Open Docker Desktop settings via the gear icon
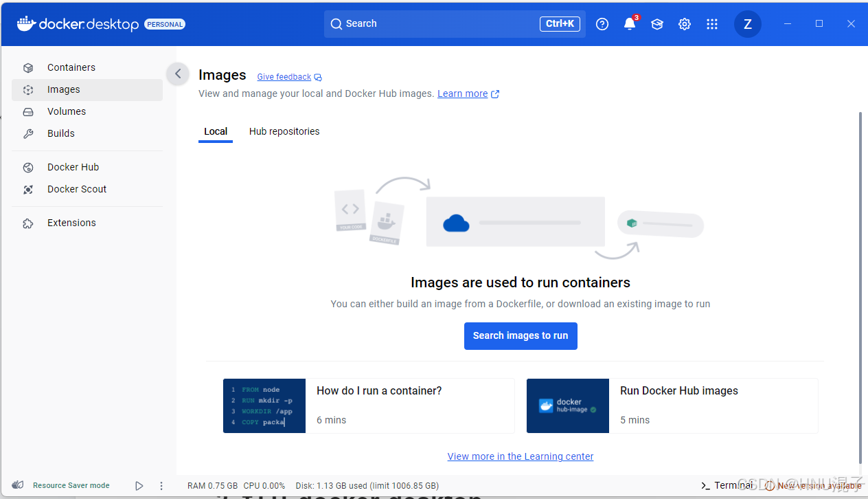The width and height of the screenshot is (868, 499). coord(685,23)
